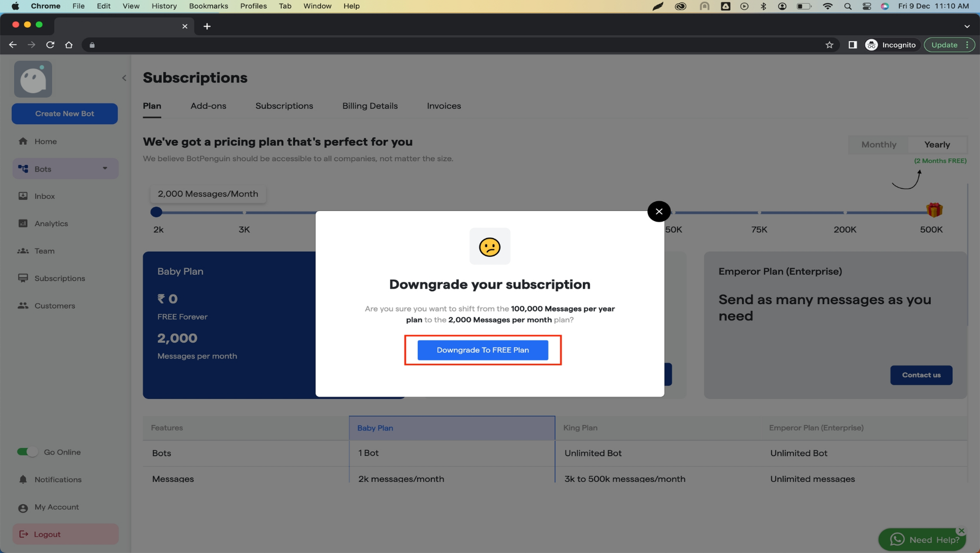Dismiss the Need Help widget
This screenshot has height=553, width=980.
(x=961, y=531)
